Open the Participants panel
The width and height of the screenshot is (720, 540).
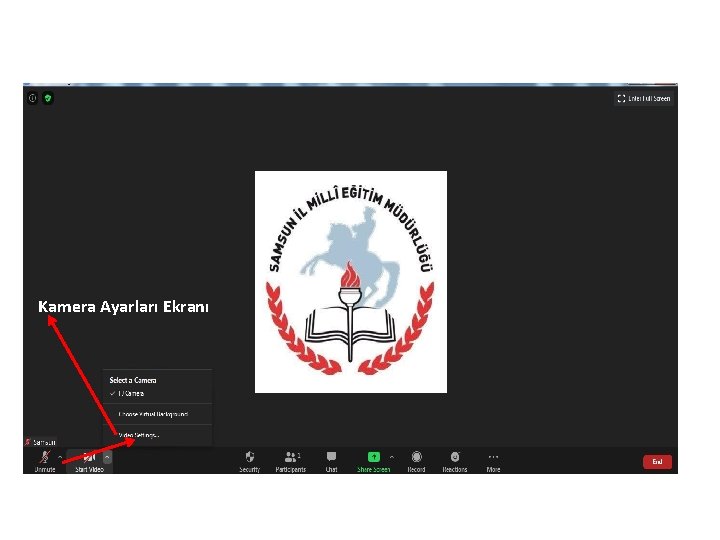[x=290, y=461]
